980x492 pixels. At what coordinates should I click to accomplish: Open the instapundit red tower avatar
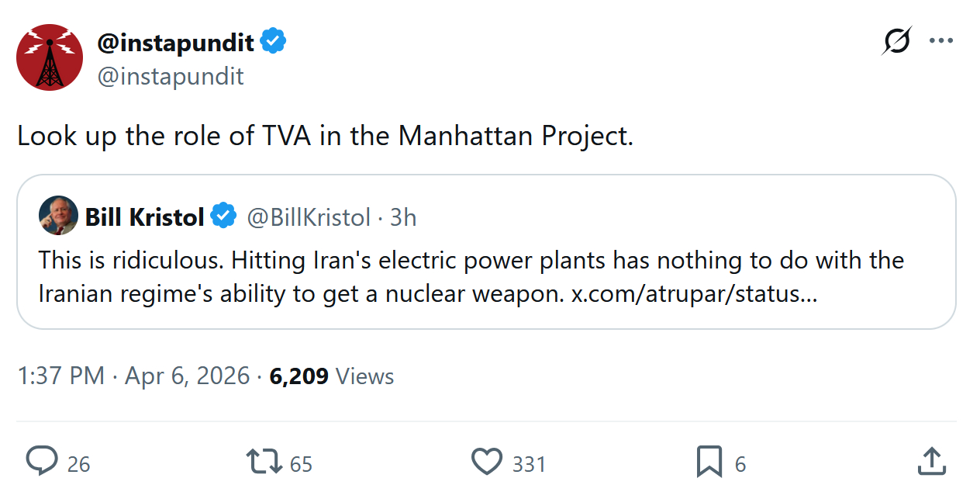tap(50, 57)
